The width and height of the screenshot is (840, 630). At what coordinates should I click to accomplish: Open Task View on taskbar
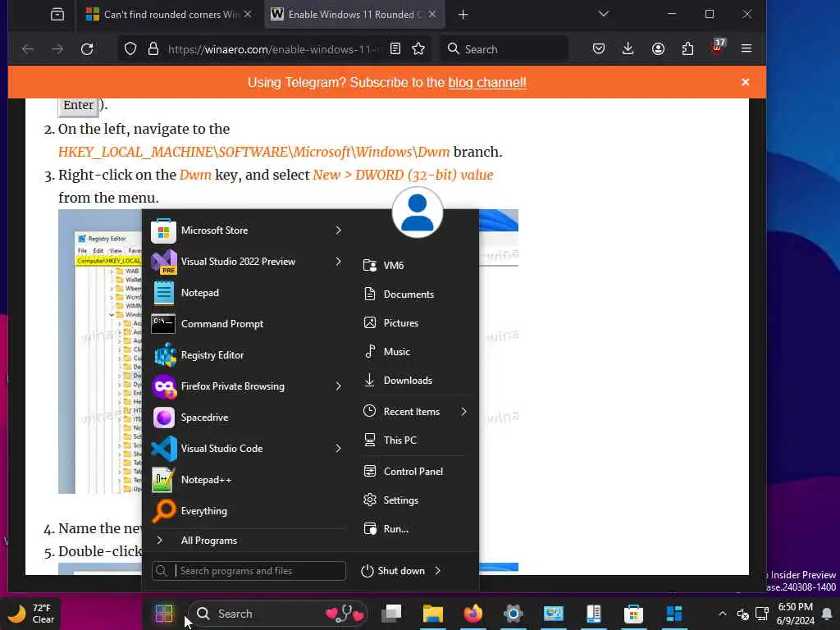(x=391, y=614)
